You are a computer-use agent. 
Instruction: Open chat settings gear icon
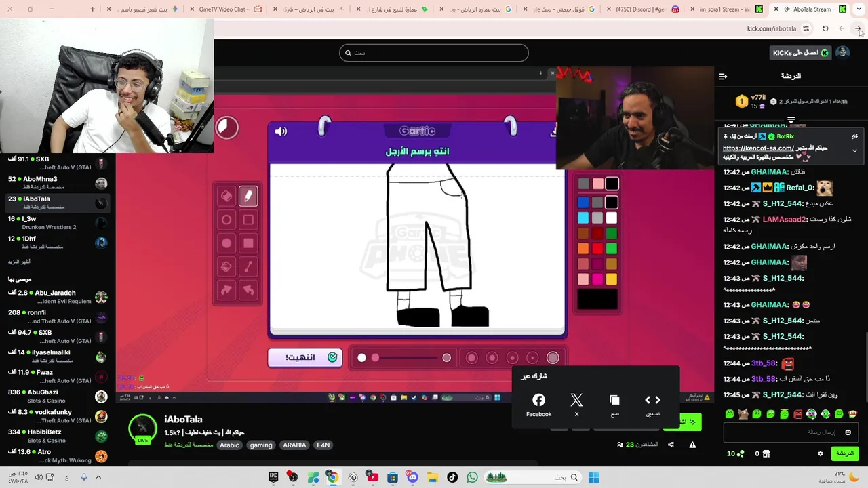820,453
